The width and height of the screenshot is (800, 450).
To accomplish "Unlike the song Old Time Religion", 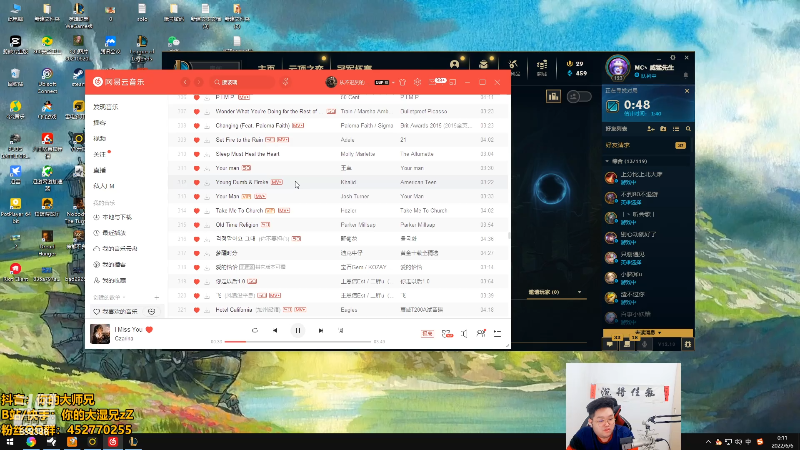I will point(196,225).
